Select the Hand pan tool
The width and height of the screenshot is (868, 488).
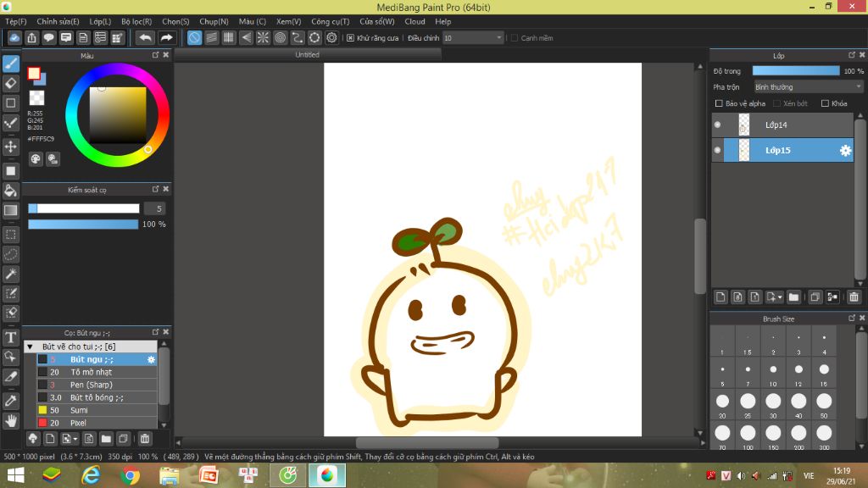click(10, 421)
